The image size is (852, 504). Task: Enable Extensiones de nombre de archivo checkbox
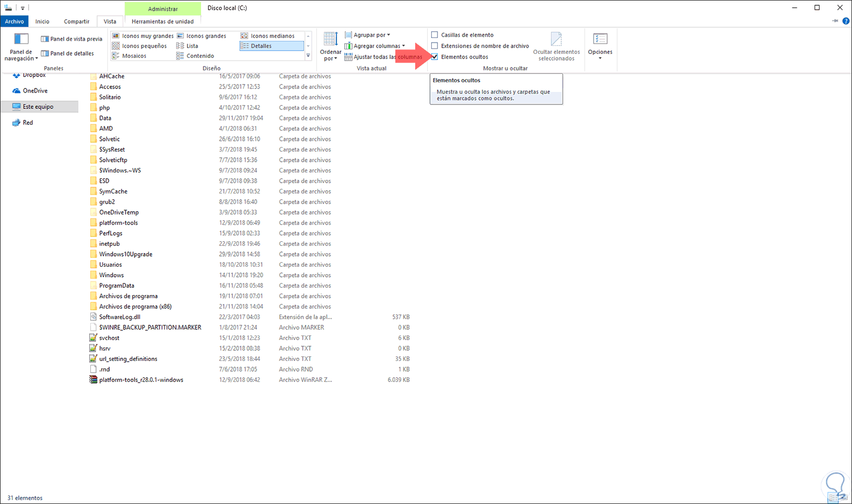435,46
